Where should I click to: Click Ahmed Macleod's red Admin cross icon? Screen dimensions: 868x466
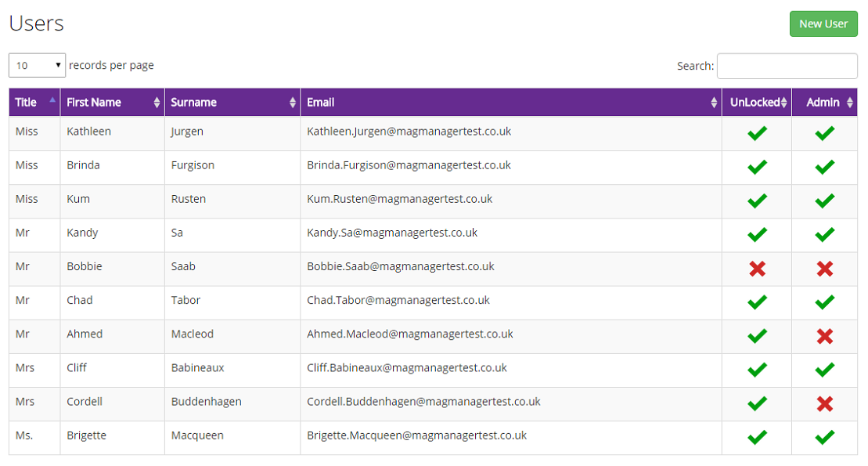pos(824,336)
